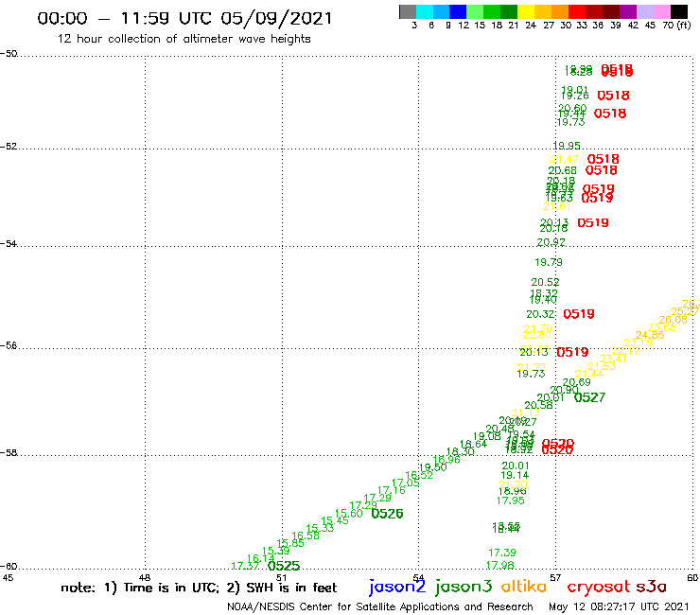This screenshot has width=700, height=615.
Task: Click the wave height value '17.05'
Action: [406, 483]
